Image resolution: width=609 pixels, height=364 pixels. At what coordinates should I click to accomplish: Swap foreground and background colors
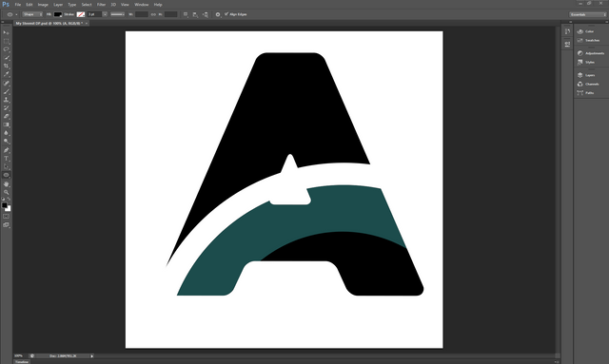point(10,199)
